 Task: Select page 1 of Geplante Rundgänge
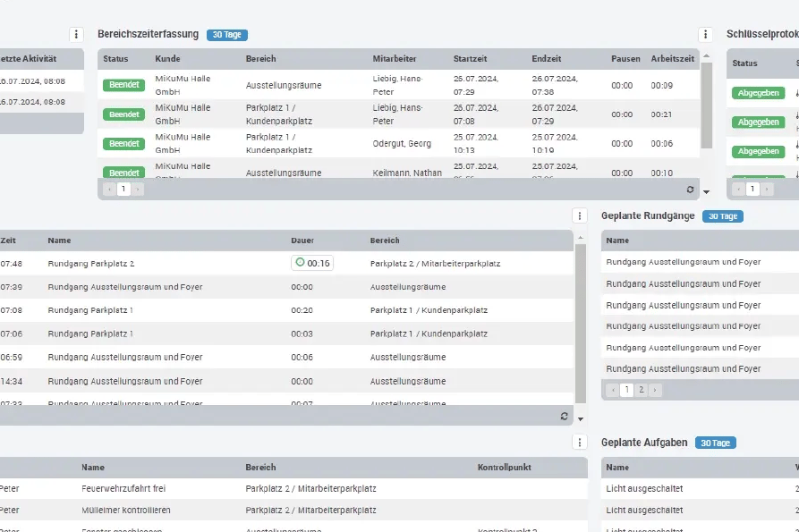[627, 390]
